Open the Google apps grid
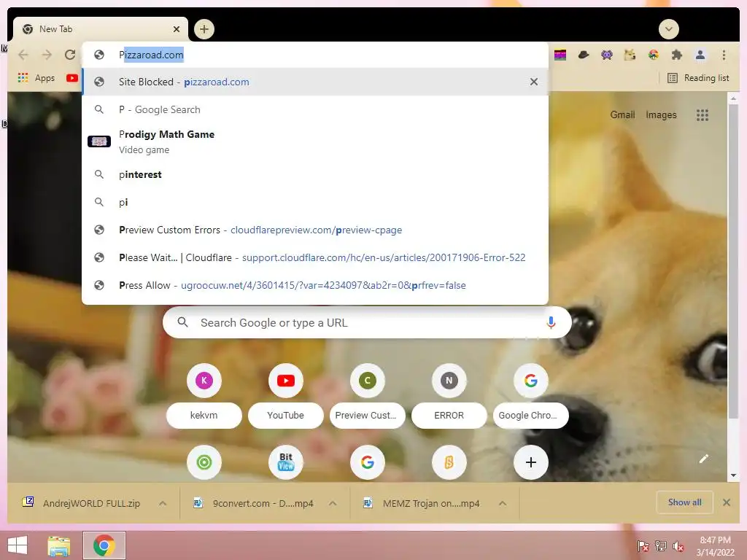The height and width of the screenshot is (560, 747). (703, 114)
